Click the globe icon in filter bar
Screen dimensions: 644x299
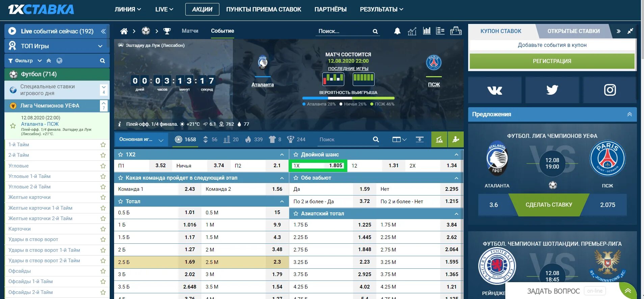[x=59, y=61]
